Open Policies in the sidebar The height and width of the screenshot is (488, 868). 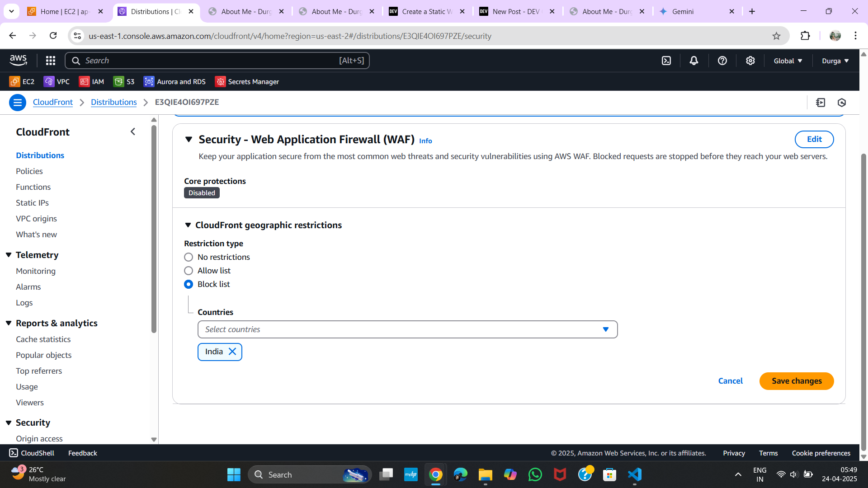(x=29, y=171)
